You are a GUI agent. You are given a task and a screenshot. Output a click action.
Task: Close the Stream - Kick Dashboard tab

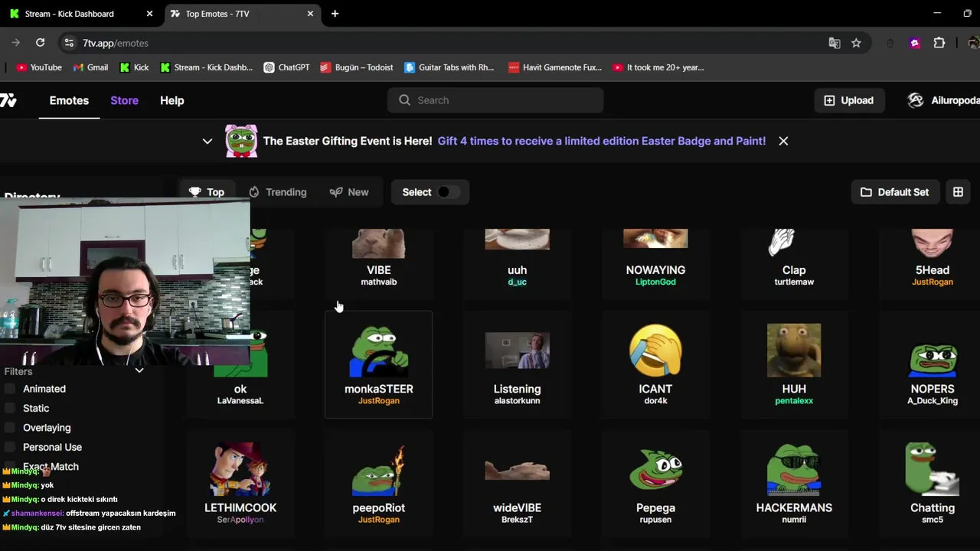[149, 14]
